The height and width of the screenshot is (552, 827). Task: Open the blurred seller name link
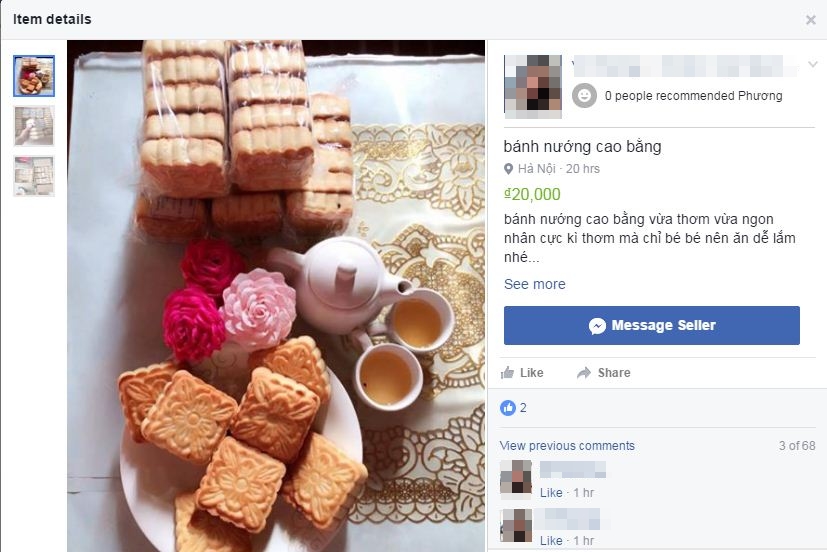tap(686, 66)
